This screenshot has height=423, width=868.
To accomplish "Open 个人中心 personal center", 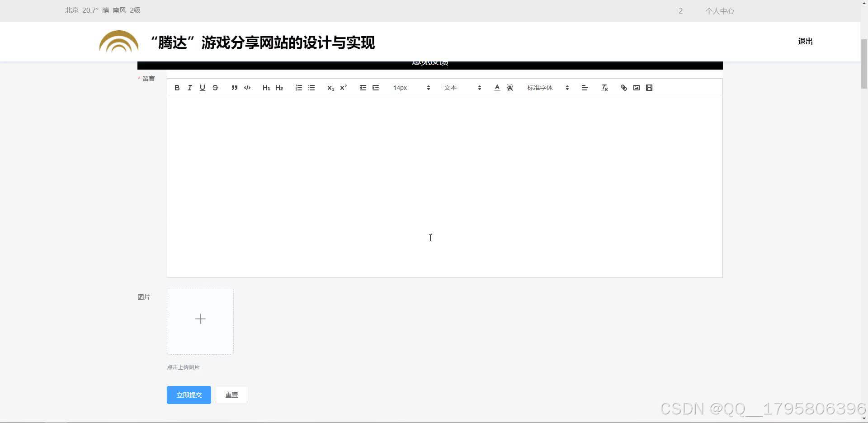I will click(x=720, y=11).
